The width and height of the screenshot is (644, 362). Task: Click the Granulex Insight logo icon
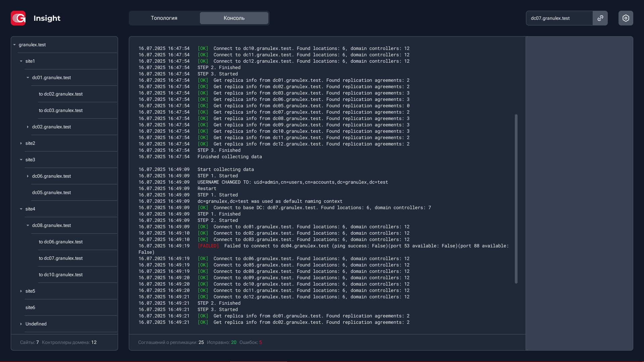point(18,18)
